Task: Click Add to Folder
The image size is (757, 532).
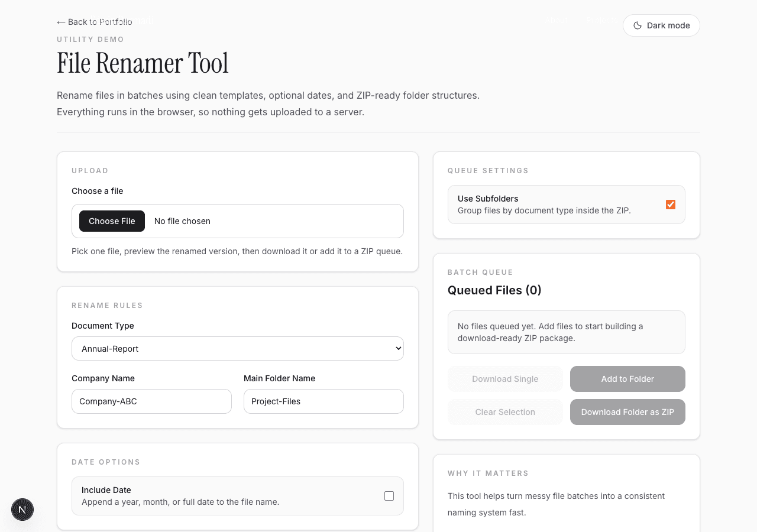Action: pos(627,378)
